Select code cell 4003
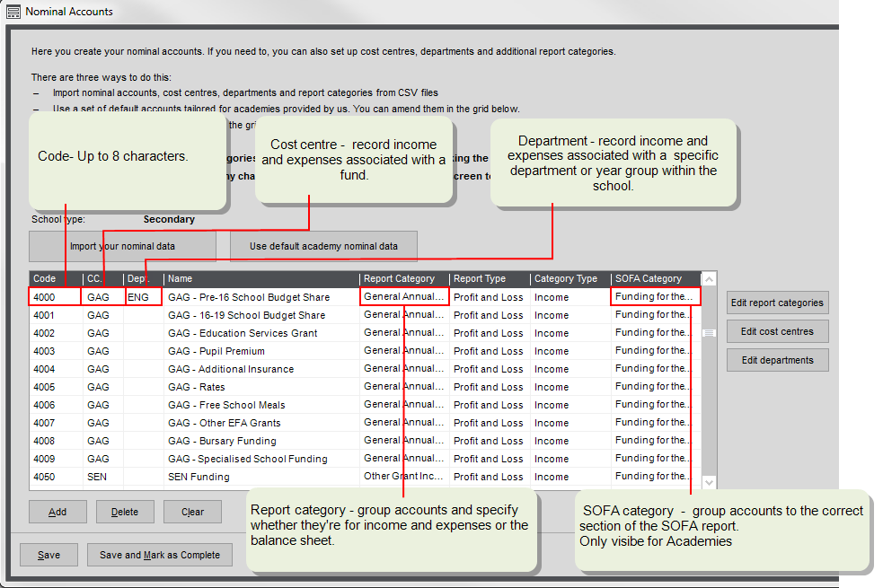883x588 pixels. 55,351
